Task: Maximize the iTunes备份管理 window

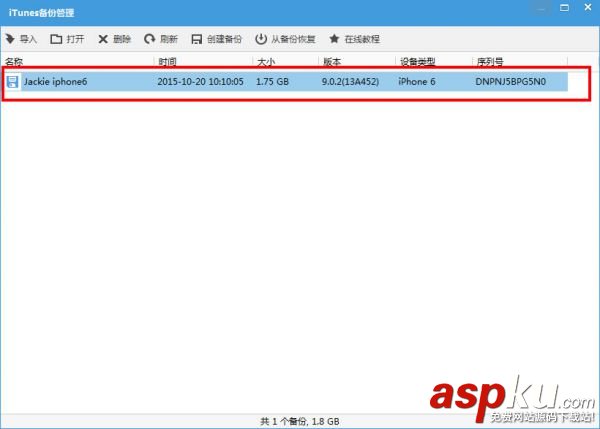Action: pyautogui.click(x=564, y=8)
